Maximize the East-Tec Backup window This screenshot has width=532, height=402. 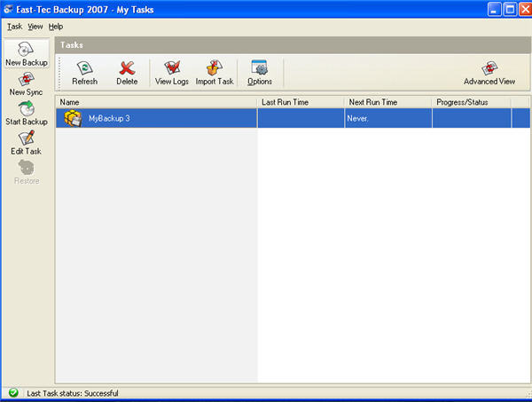[x=510, y=10]
